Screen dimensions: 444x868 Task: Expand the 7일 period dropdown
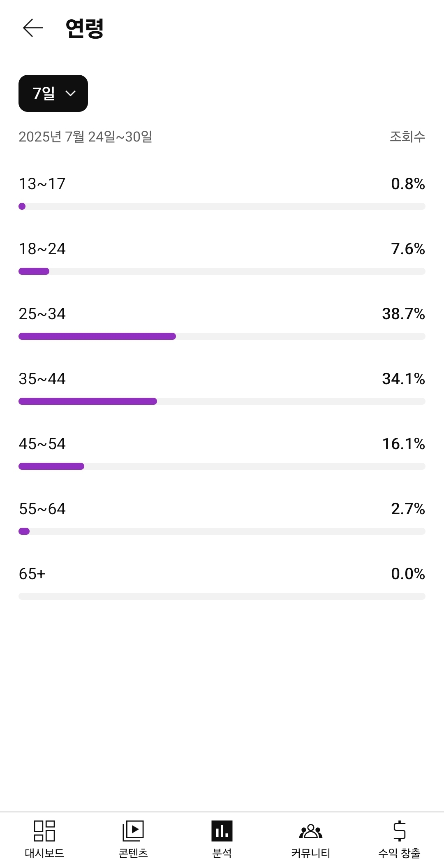[x=53, y=93]
